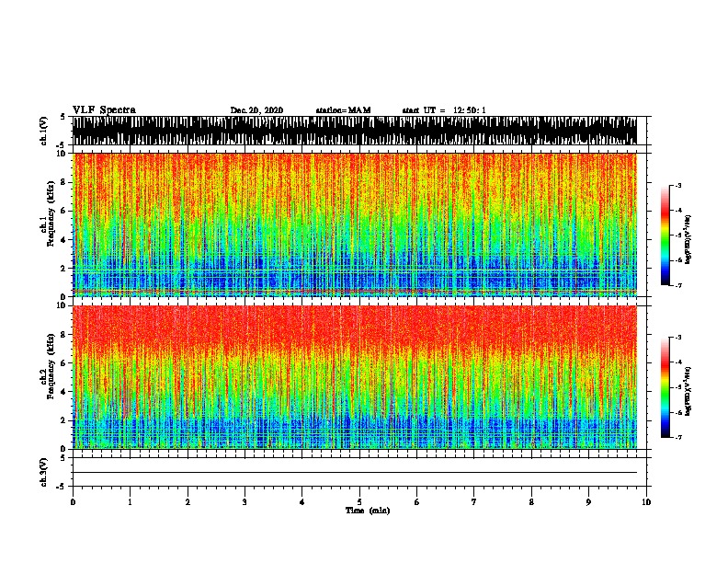
Task: Click the "ch.3(V)" axis label
Action: point(44,472)
